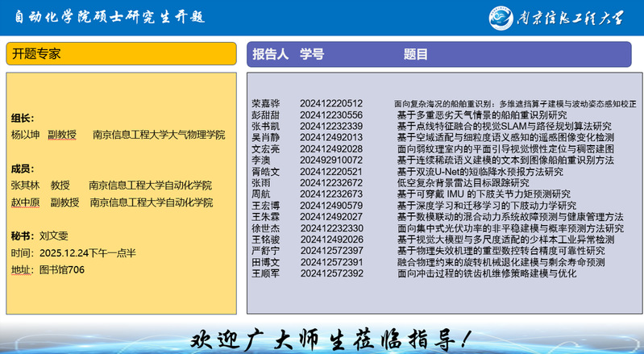The height and width of the screenshot is (354, 644).
Task: Click the location text 图书馆706
Action: [62, 270]
